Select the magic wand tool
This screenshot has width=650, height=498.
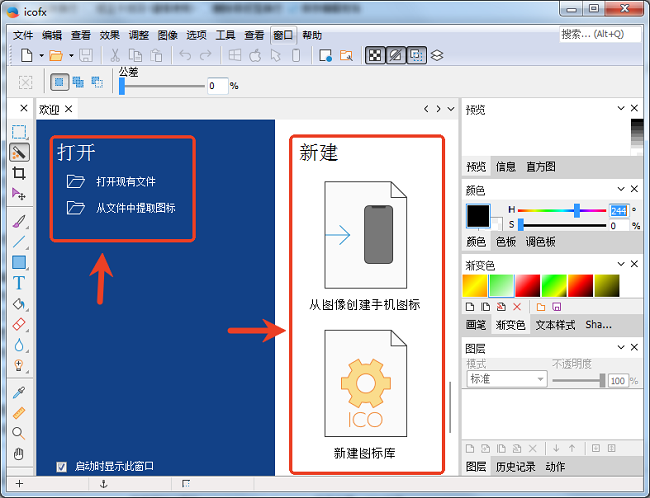pos(19,153)
